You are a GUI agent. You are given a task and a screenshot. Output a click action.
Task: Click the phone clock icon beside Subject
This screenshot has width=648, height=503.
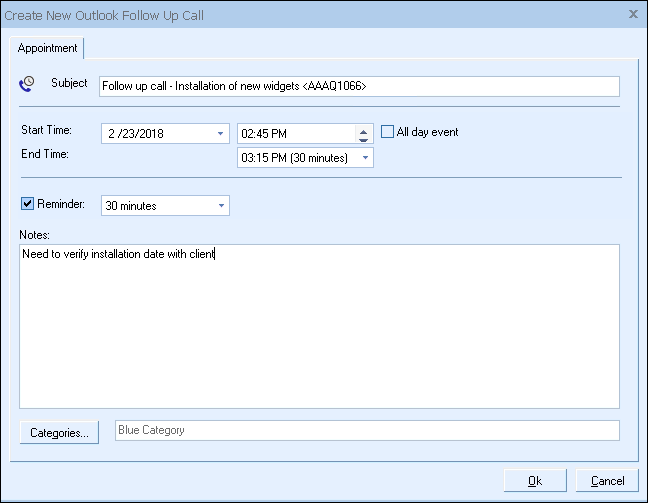tap(27, 84)
